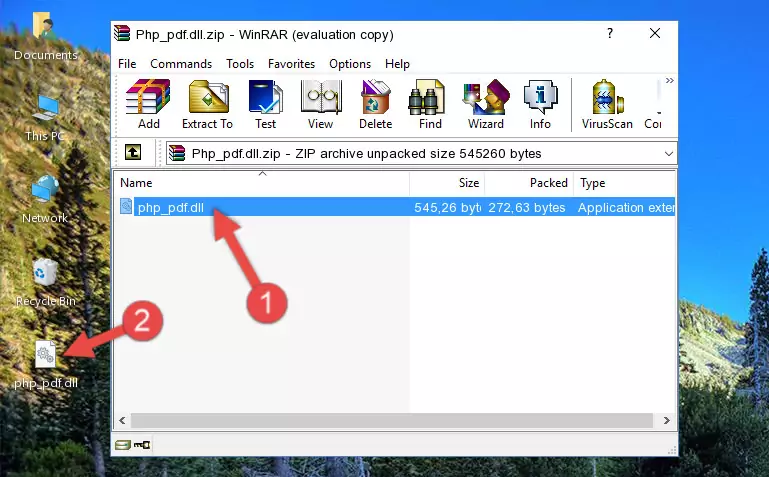This screenshot has width=769, height=477.
Task: Open the archive path dropdown
Action: [668, 154]
